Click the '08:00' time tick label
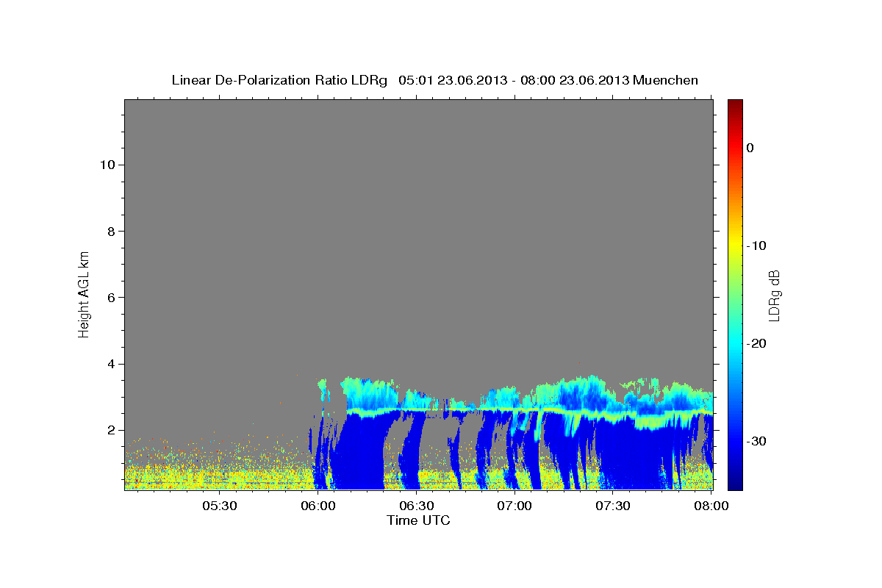This screenshot has width=882, height=588. click(x=711, y=506)
